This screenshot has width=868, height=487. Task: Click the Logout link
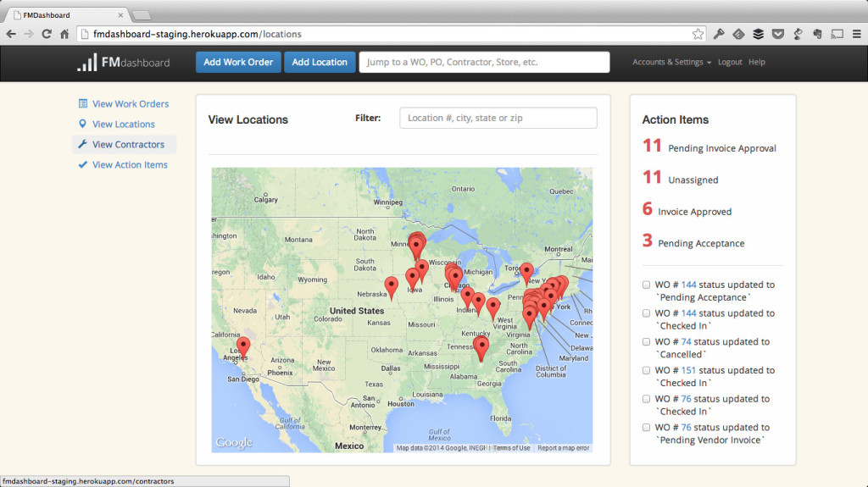pos(730,62)
